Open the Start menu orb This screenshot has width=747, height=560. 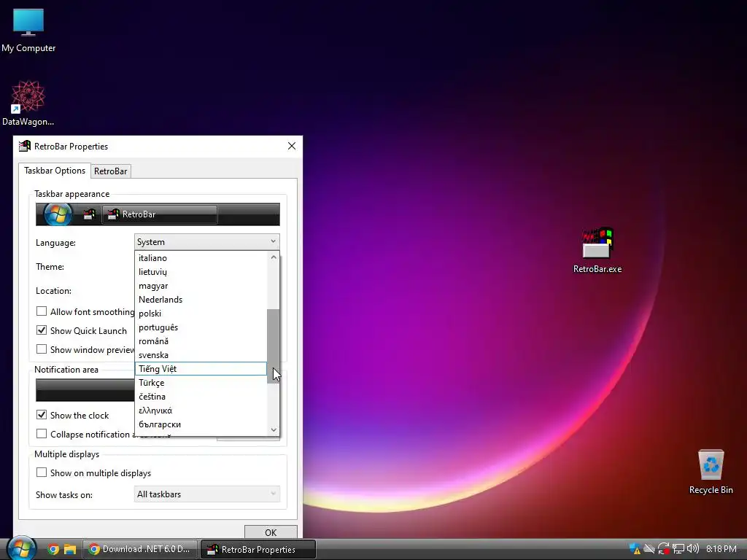pos(20,548)
